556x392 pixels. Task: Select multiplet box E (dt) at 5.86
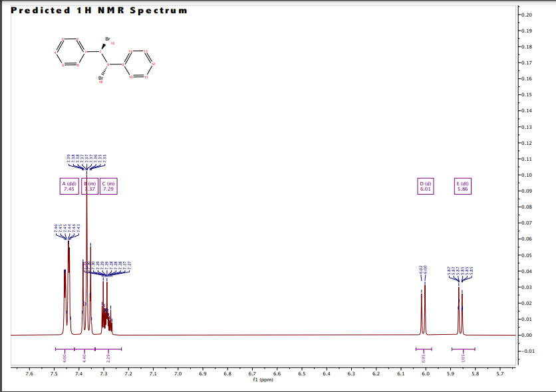463,187
